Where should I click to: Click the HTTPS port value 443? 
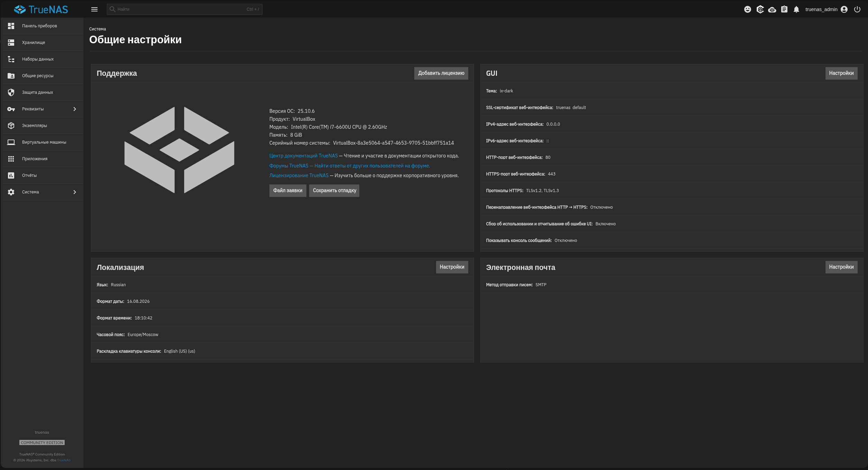[552, 174]
